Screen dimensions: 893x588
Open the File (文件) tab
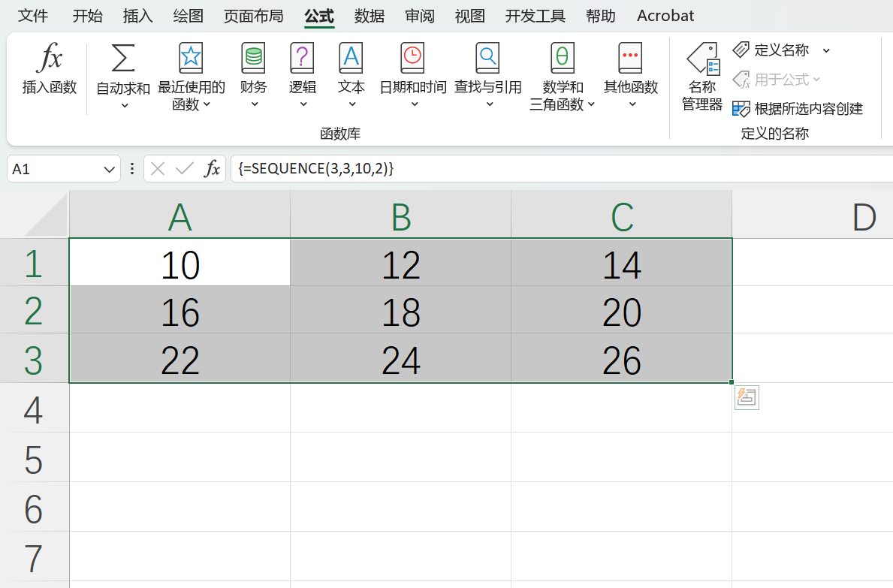pos(32,15)
